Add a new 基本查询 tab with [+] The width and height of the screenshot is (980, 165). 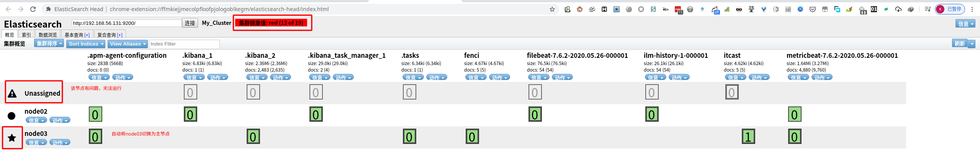coord(87,35)
